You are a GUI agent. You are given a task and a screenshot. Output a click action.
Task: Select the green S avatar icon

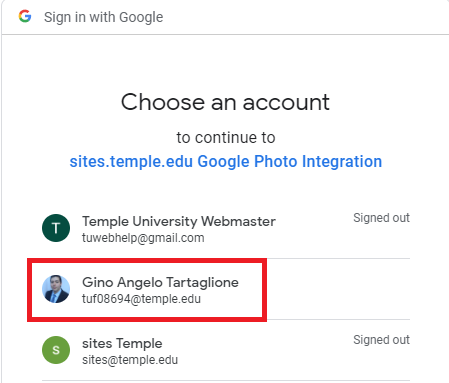(56, 350)
